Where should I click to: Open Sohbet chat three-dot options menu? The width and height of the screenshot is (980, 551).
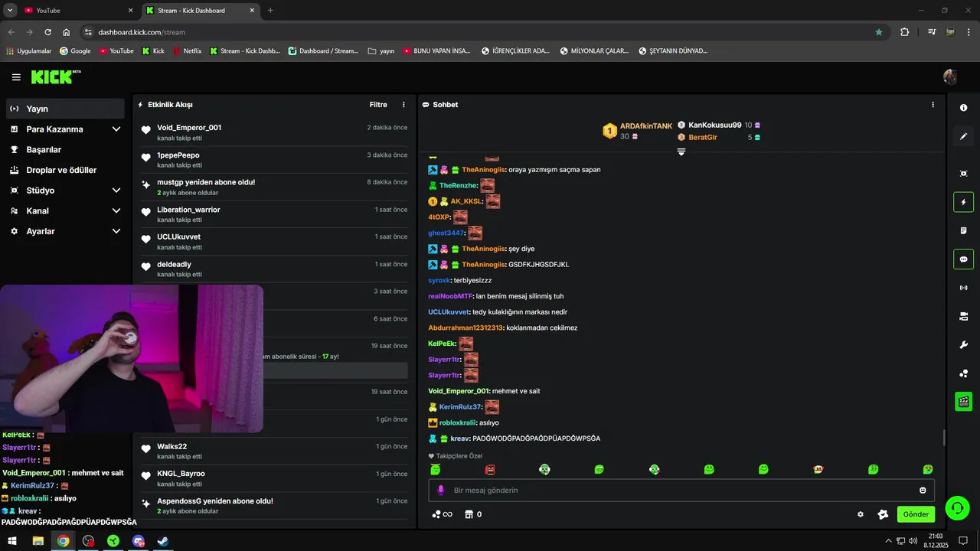click(x=933, y=105)
